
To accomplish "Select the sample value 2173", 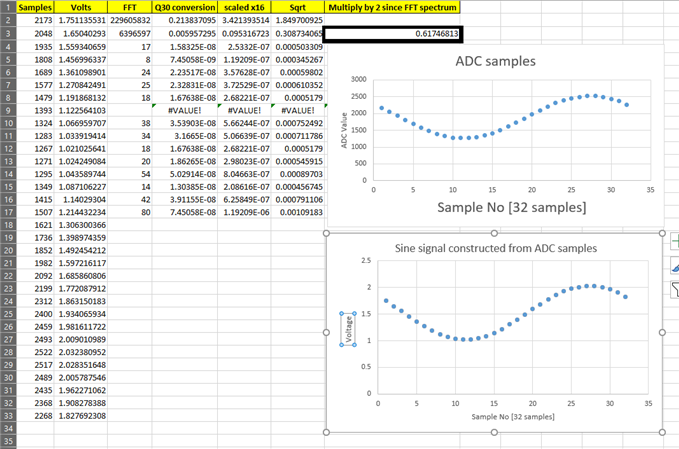I will [35, 20].
